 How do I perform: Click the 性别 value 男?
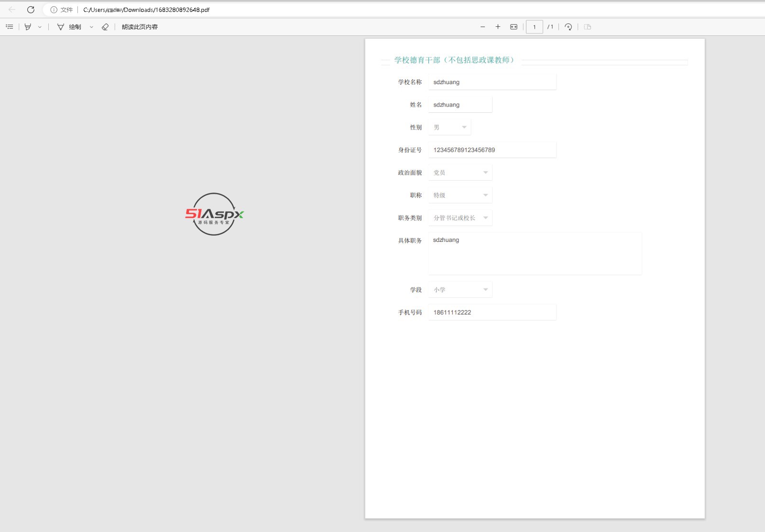(x=437, y=127)
